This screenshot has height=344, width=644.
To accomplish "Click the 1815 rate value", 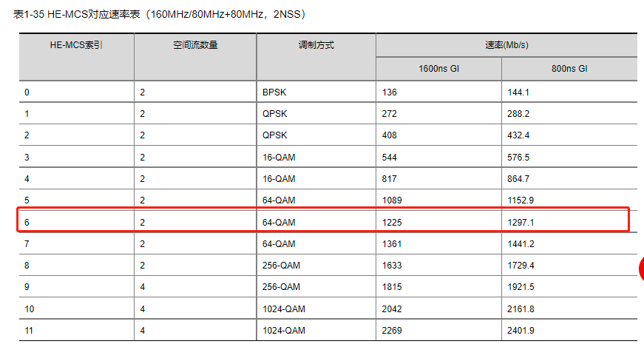I will (392, 287).
